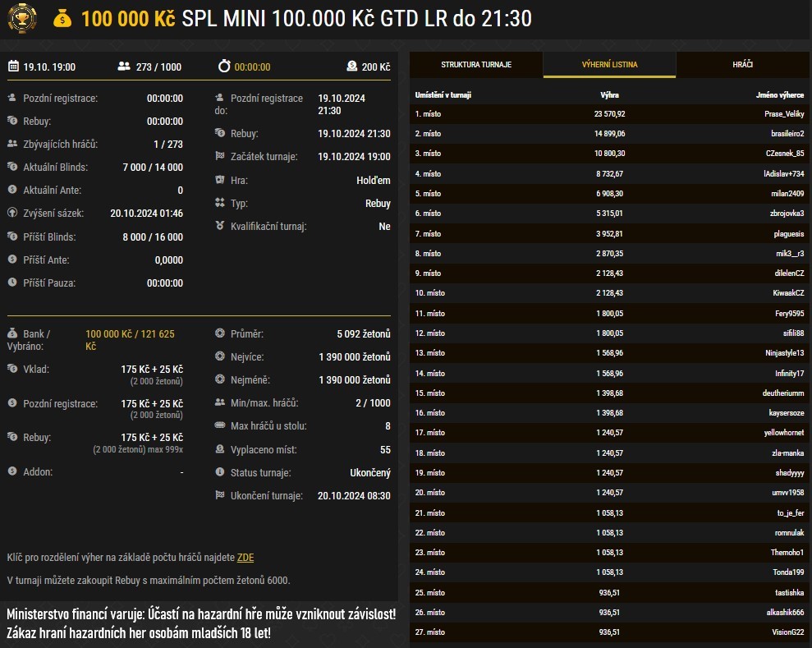
Task: Click the Addon coin icon
Action: 12,471
